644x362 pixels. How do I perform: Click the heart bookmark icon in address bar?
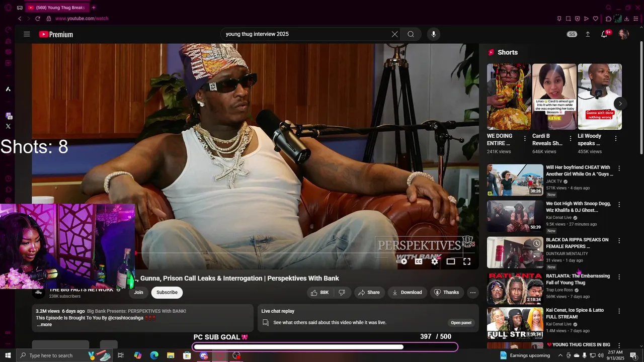coord(596,19)
